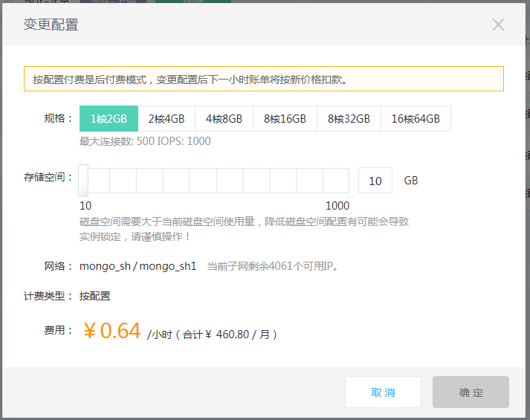The width and height of the screenshot is (530, 420).
Task: Close the 变更配置 dialog with the X
Action: pyautogui.click(x=498, y=25)
